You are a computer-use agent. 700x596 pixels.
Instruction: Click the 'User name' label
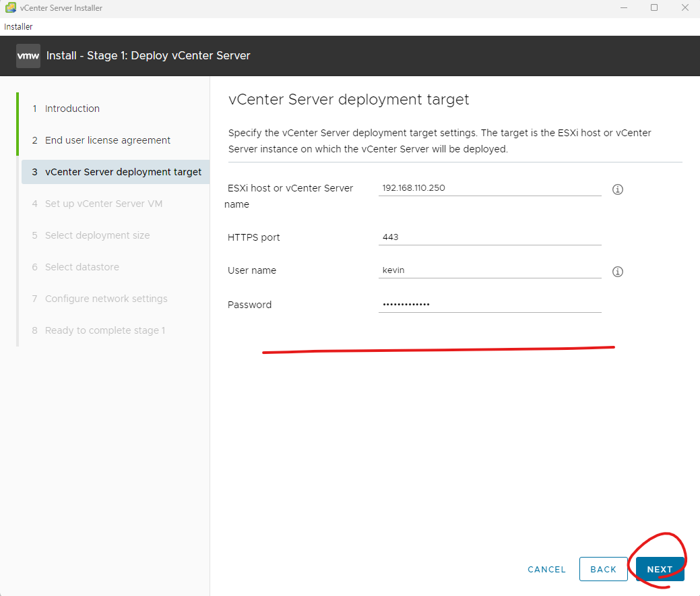(252, 270)
